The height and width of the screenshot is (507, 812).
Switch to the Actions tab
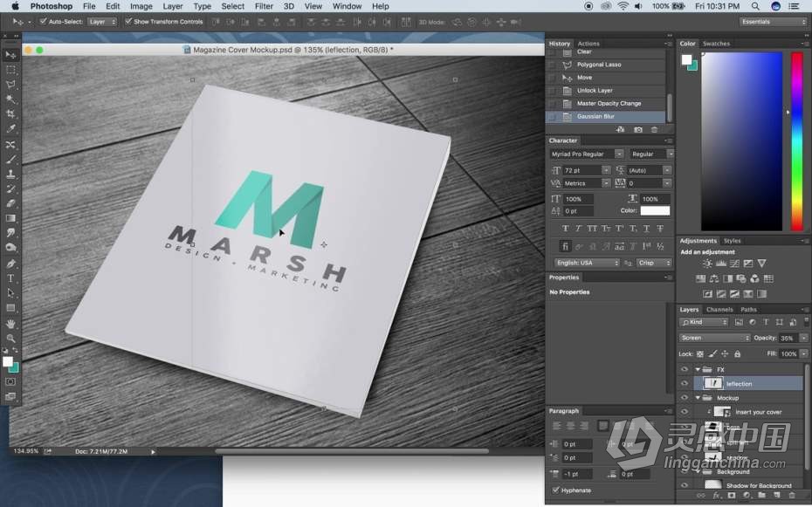[588, 44]
